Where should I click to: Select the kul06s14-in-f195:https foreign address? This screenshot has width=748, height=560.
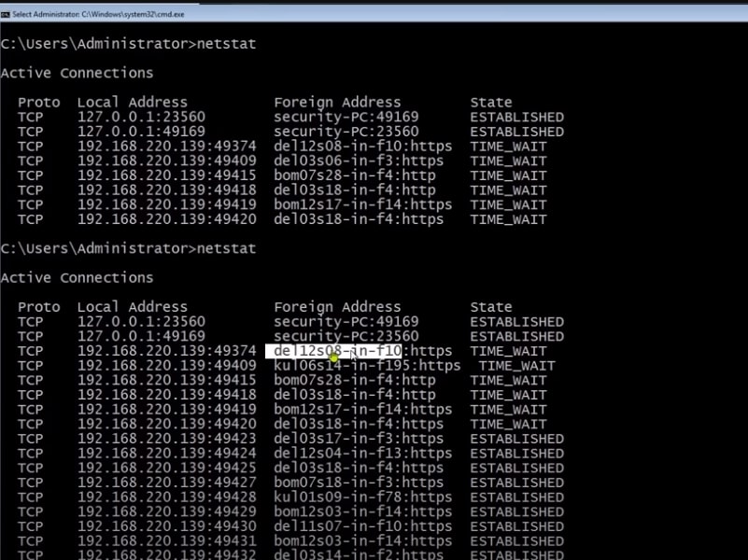tap(367, 366)
